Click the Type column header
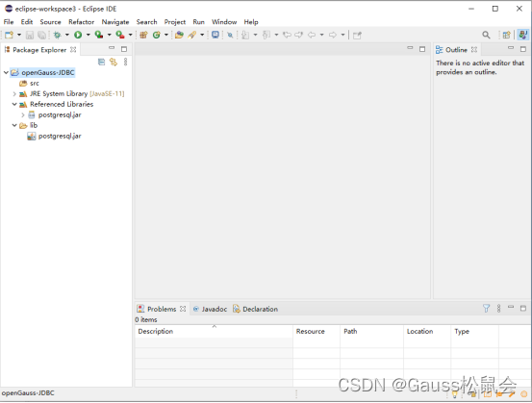The width and height of the screenshot is (532, 403). (474, 331)
